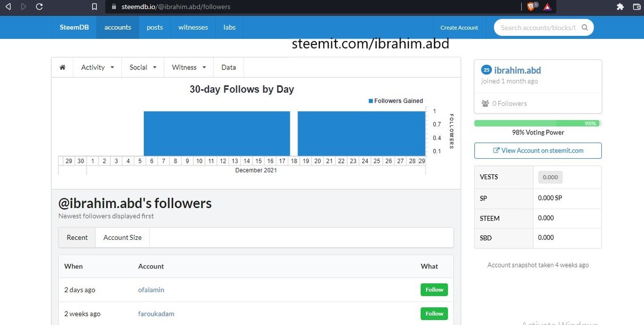Select the Recent tab
Viewport: 644px width, 325px height.
point(77,237)
